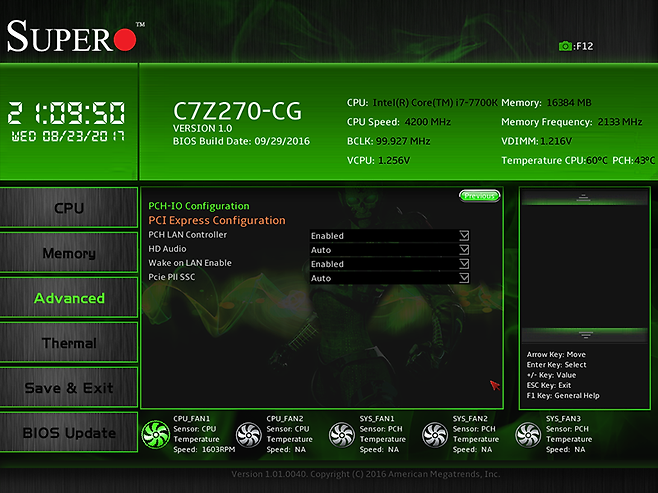Select the Pcie Pll SSC label
658x493 pixels.
172,277
